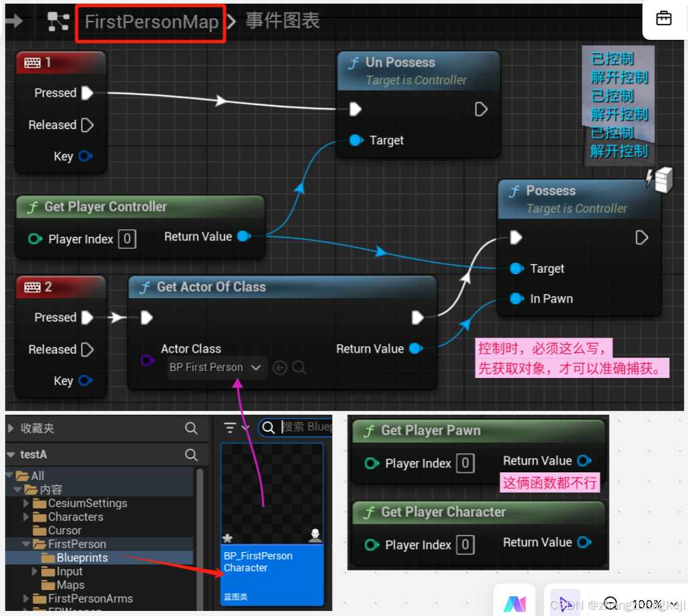Open the BP First Person class dropdown
This screenshot has width=688, height=616.
point(217,367)
